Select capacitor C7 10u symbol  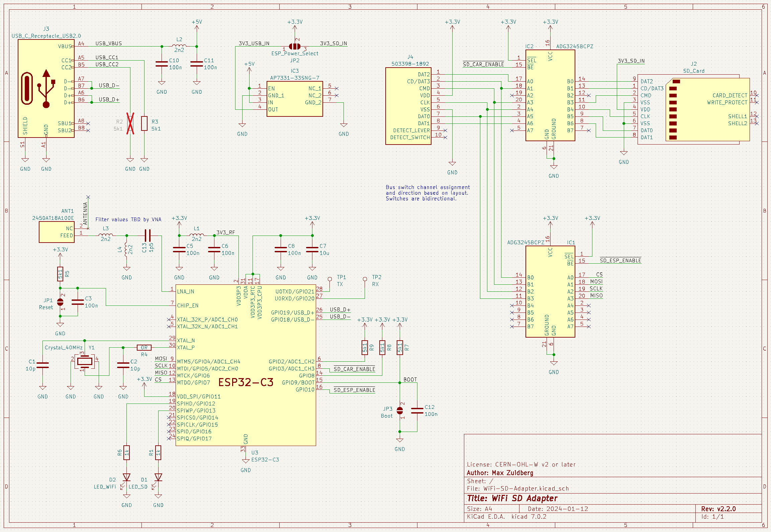coord(312,249)
